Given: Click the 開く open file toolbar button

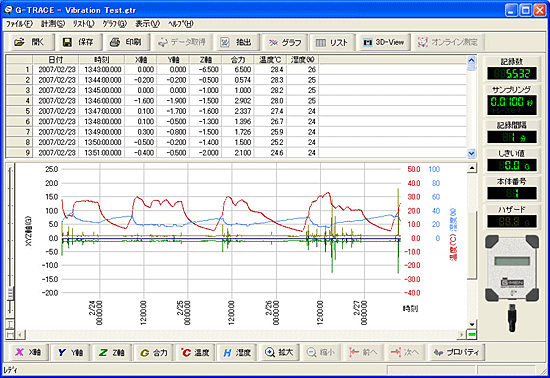Looking at the screenshot, I should (29, 42).
